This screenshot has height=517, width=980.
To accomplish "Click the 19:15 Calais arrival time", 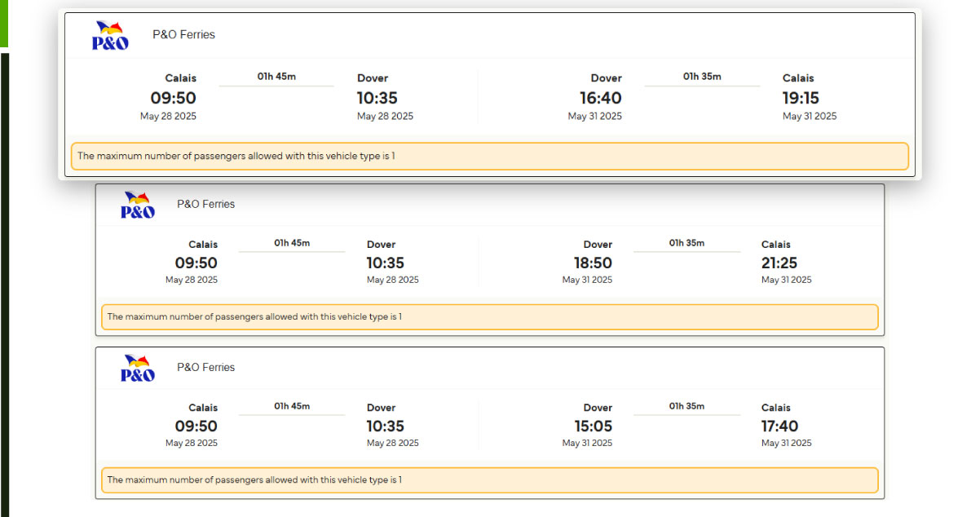I will (x=801, y=99).
